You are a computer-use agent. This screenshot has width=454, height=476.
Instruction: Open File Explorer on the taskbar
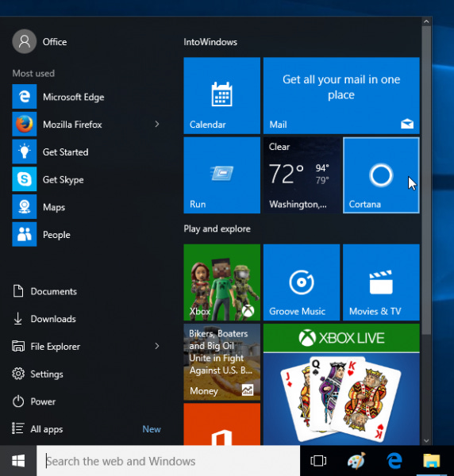pos(432,461)
